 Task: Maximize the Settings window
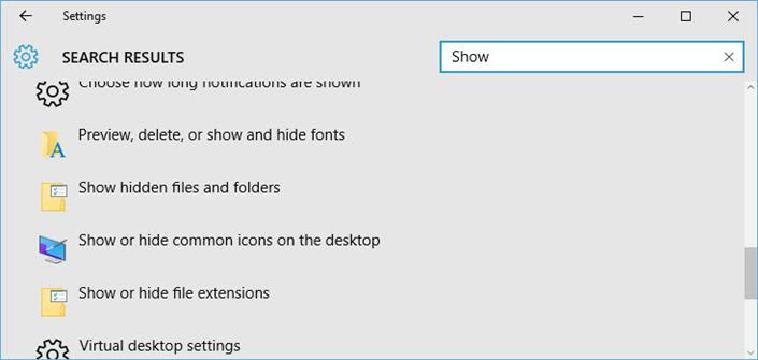coord(685,16)
